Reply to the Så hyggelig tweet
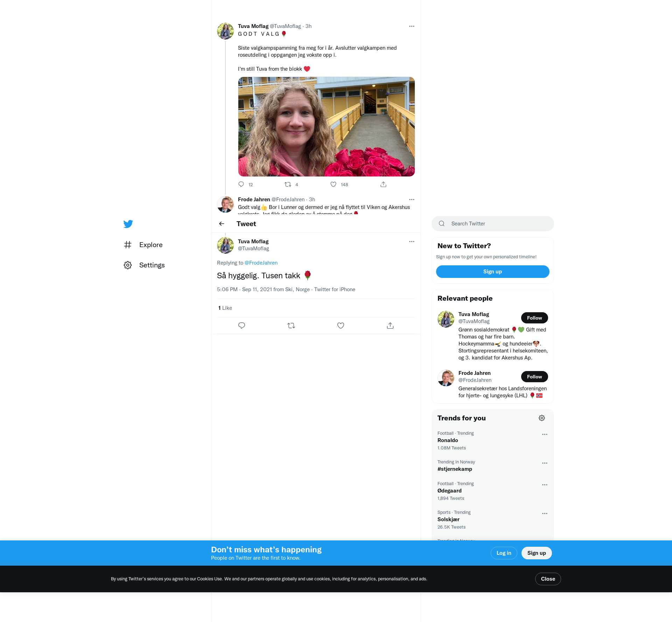Screen dimensions: 672x622 (241, 326)
